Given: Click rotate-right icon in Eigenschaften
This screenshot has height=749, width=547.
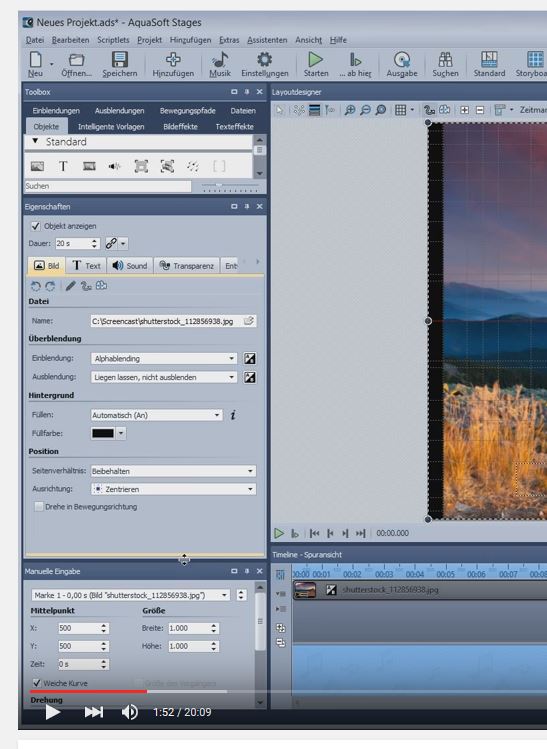Looking at the screenshot, I should pos(50,286).
